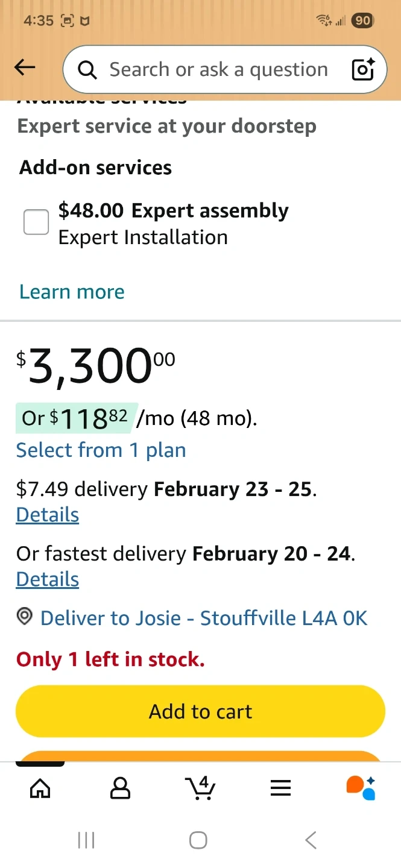The height and width of the screenshot is (868, 401).
Task: Tap the search magnifier icon
Action: 87,71
